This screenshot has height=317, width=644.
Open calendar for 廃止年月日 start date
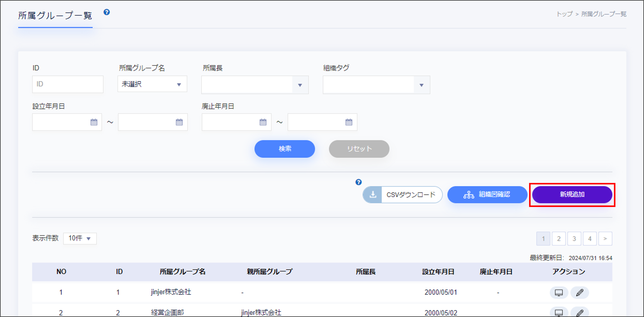click(x=263, y=122)
